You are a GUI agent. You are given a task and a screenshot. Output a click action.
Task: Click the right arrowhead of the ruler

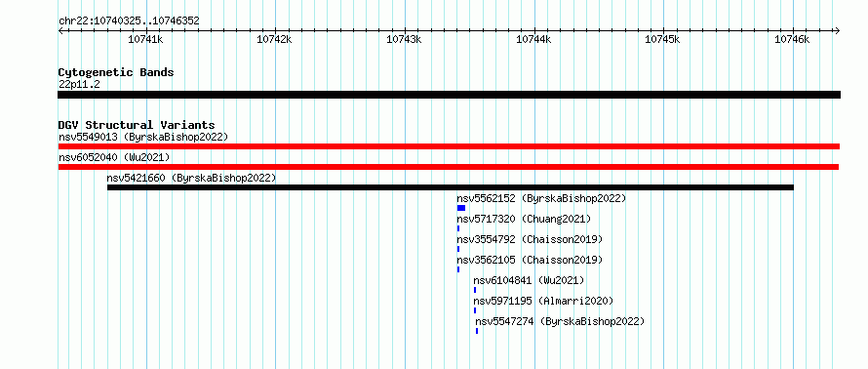click(x=837, y=30)
